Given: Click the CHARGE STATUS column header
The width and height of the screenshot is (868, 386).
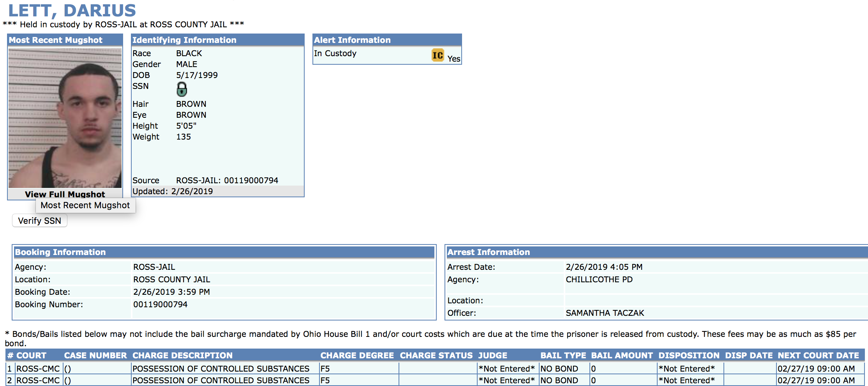Looking at the screenshot, I should pos(436,355).
